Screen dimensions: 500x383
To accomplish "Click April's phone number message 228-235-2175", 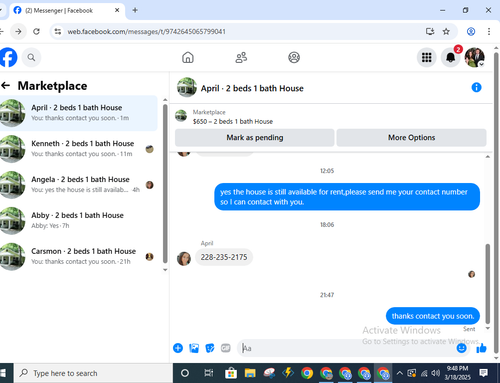I will 224,257.
